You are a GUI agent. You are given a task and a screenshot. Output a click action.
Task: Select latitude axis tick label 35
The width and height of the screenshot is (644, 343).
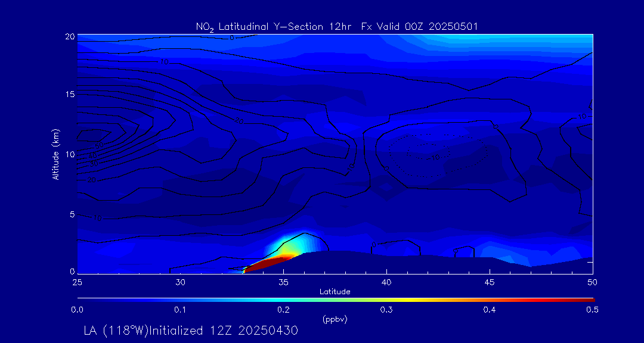[283, 282]
